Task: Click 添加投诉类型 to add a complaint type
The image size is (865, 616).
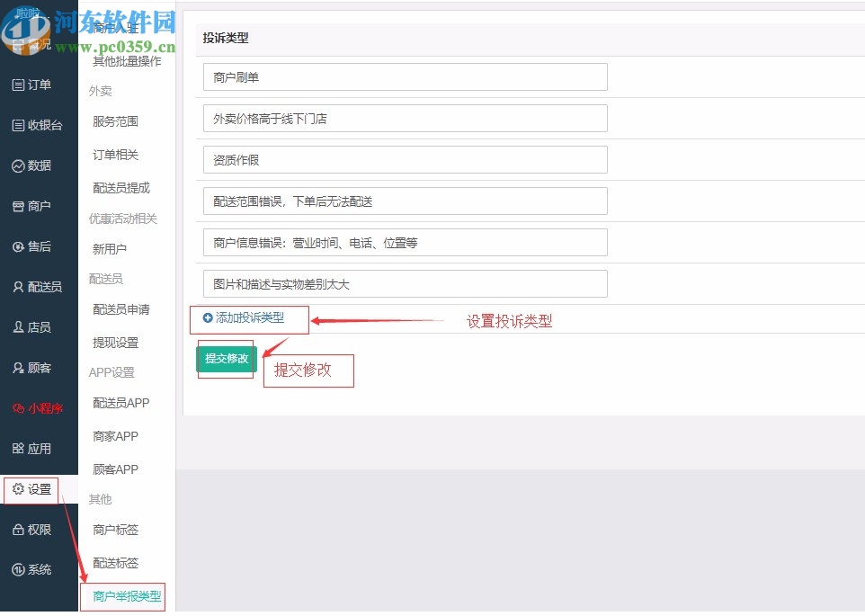Action: pyautogui.click(x=249, y=318)
